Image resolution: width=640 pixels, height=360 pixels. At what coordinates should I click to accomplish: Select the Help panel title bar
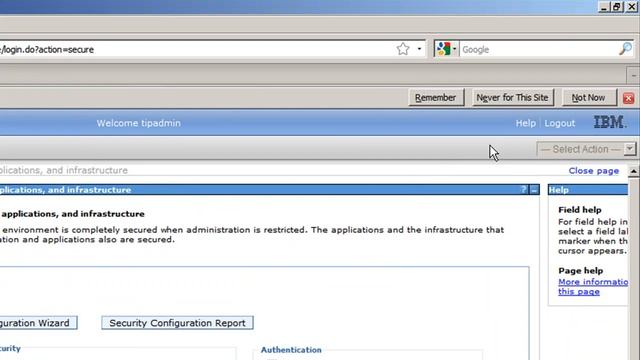588,190
